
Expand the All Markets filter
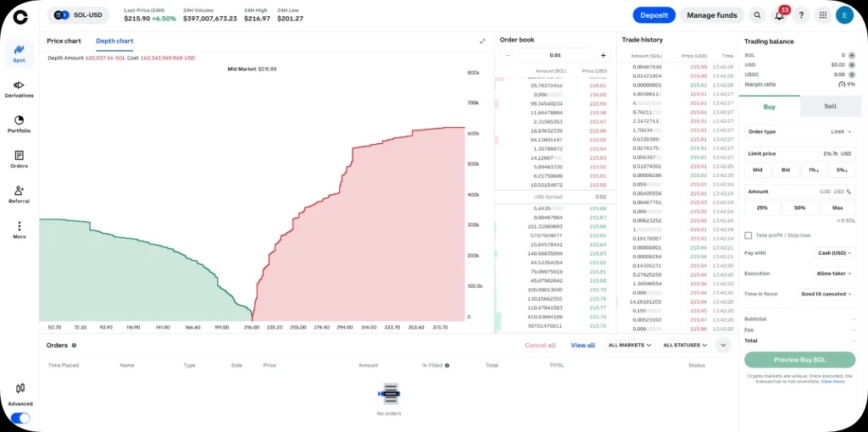coord(630,346)
